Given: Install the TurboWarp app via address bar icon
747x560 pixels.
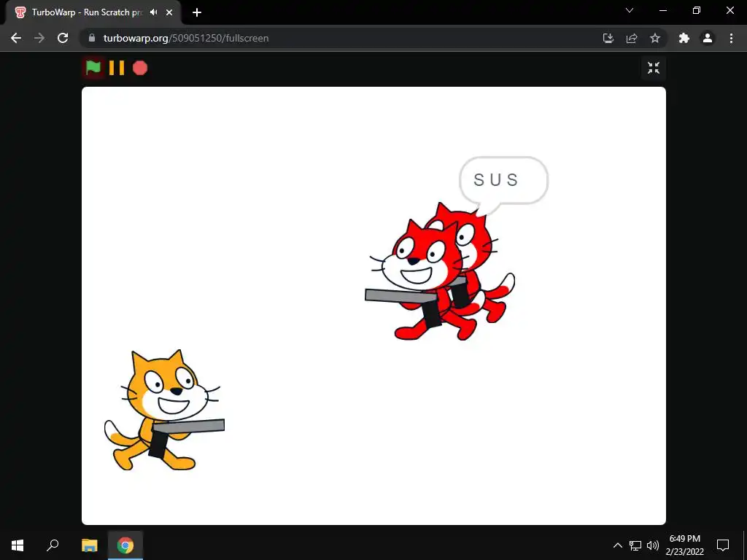Looking at the screenshot, I should click(x=608, y=38).
